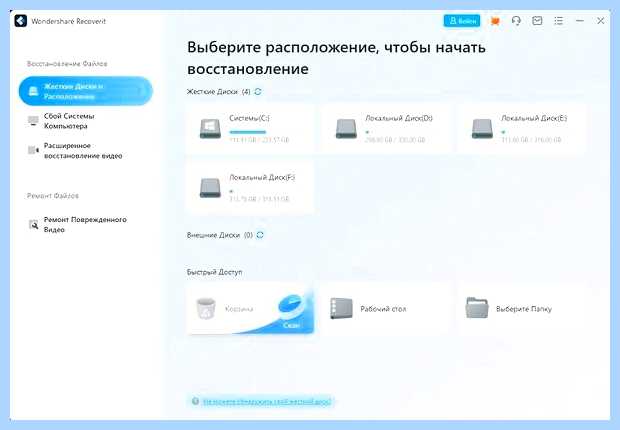Click the video camera icon in sidebar
The width and height of the screenshot is (620, 430).
(33, 150)
